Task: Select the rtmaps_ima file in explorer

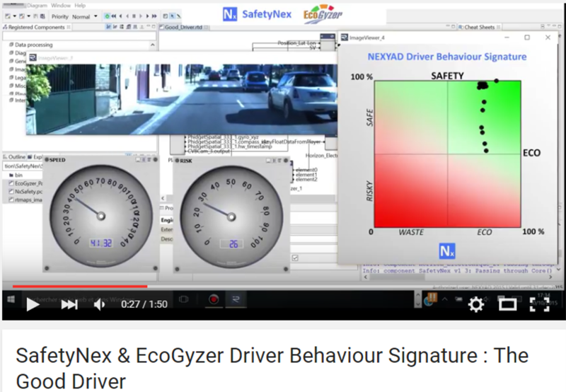Action: click(x=25, y=200)
